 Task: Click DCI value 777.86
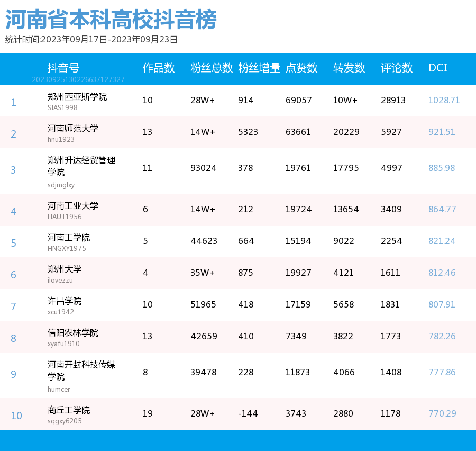442,372
